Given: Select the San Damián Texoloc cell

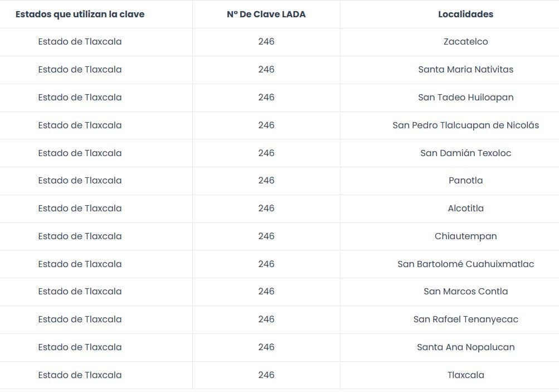Looking at the screenshot, I should [x=465, y=153].
